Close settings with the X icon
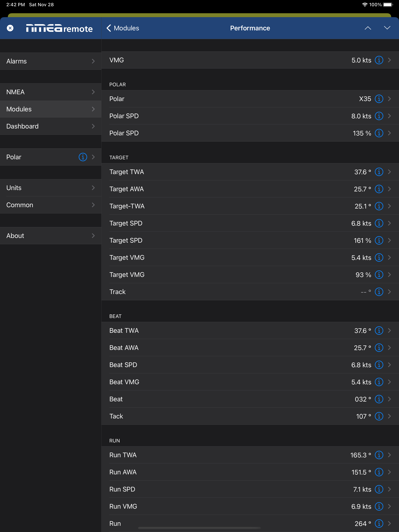The image size is (399, 532). pyautogui.click(x=10, y=28)
